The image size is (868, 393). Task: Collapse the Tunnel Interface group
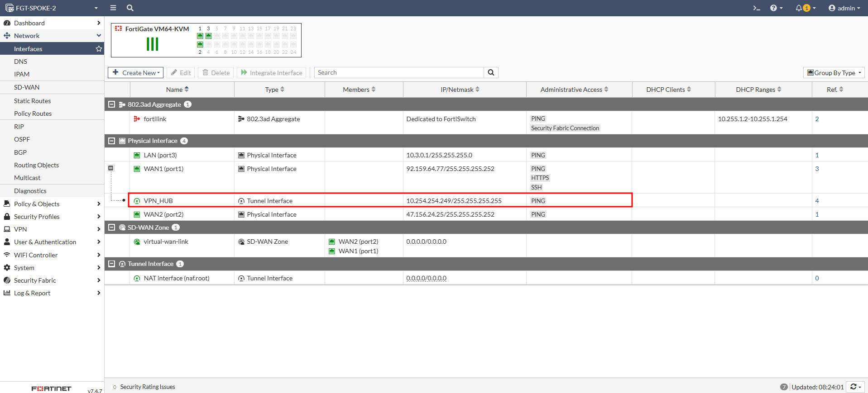point(111,264)
